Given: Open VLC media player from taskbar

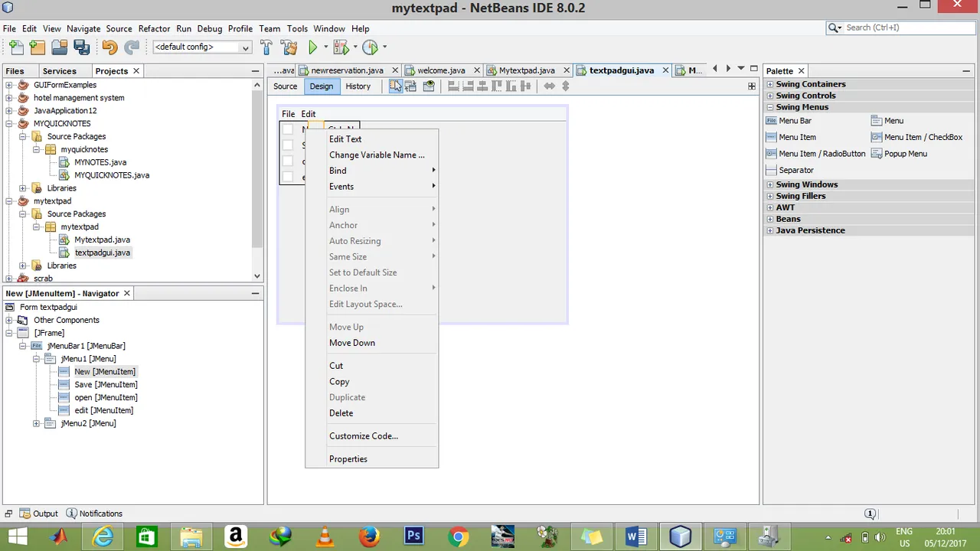Looking at the screenshot, I should click(x=325, y=536).
